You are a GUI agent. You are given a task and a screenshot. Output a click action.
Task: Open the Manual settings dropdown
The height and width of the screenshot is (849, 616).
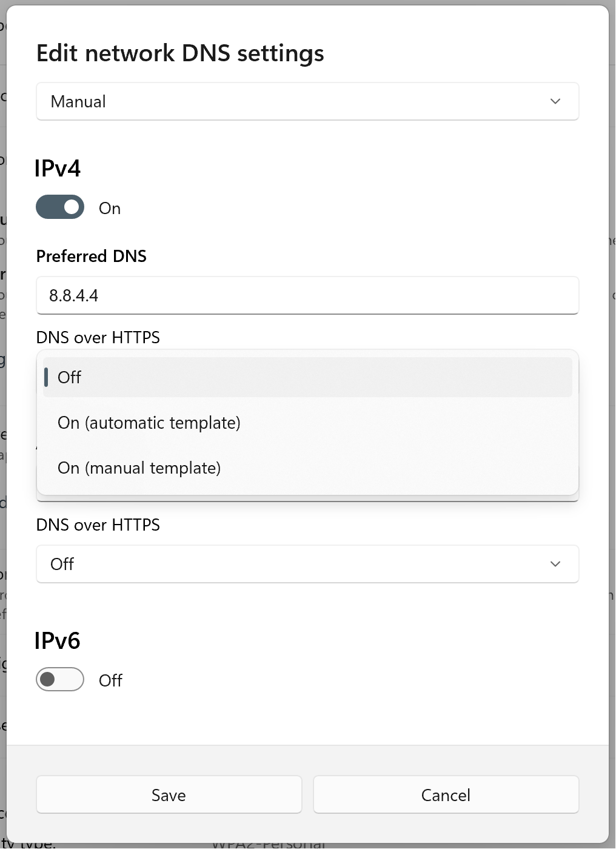coord(307,101)
